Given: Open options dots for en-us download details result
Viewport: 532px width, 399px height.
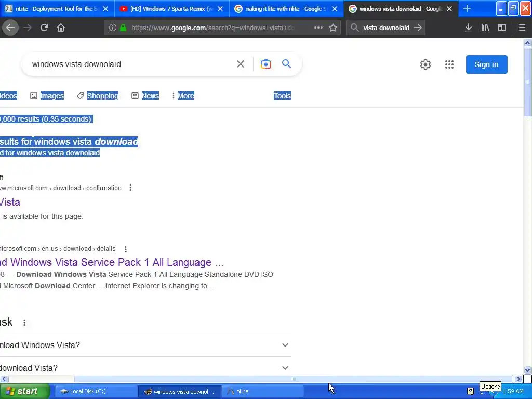Looking at the screenshot, I should [x=126, y=249].
